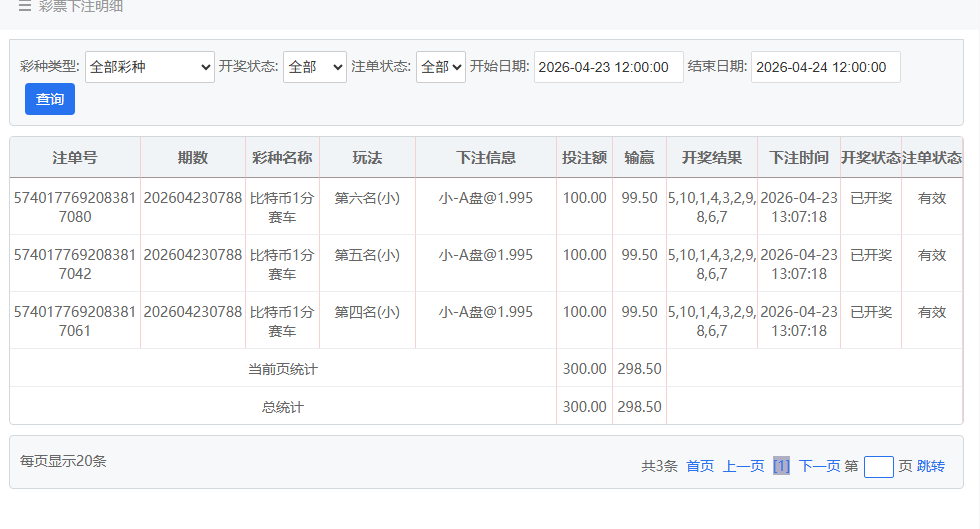
Task: Click the 结束日期 date field
Action: (x=825, y=67)
